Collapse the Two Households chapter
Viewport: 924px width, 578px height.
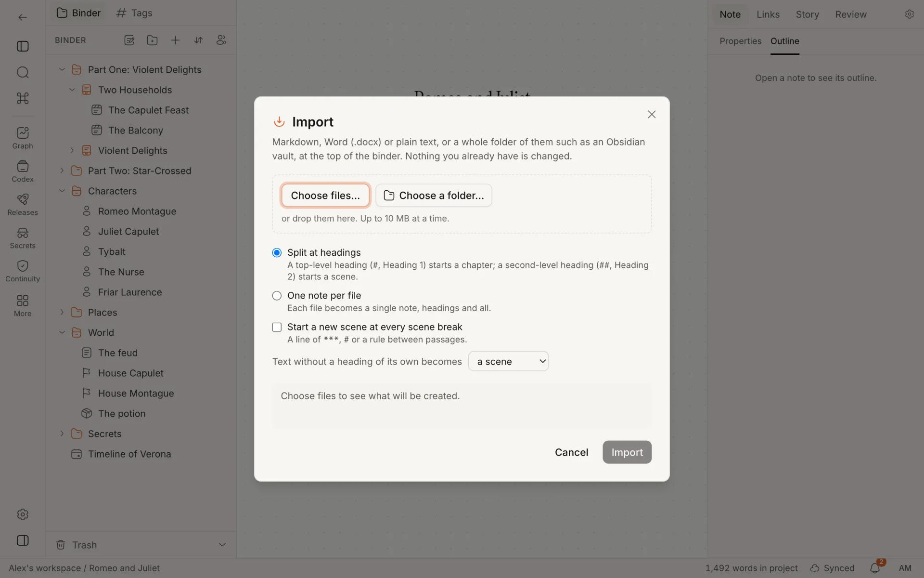72,90
